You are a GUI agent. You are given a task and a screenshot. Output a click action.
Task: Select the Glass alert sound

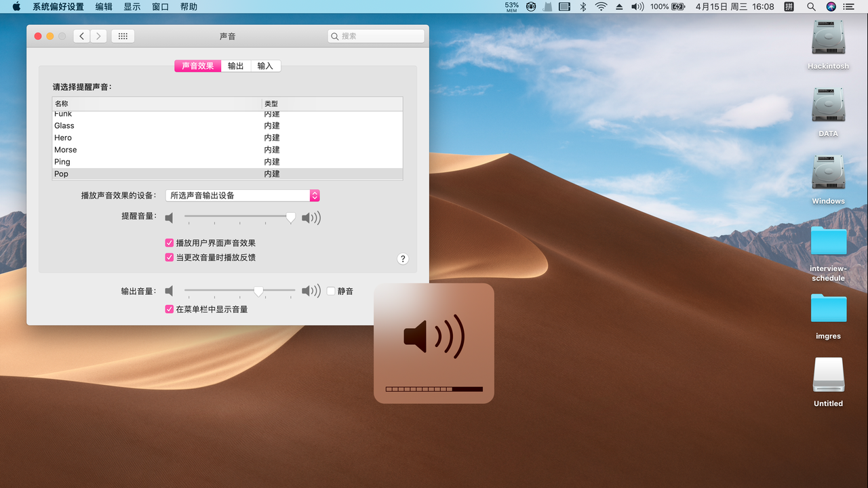227,125
